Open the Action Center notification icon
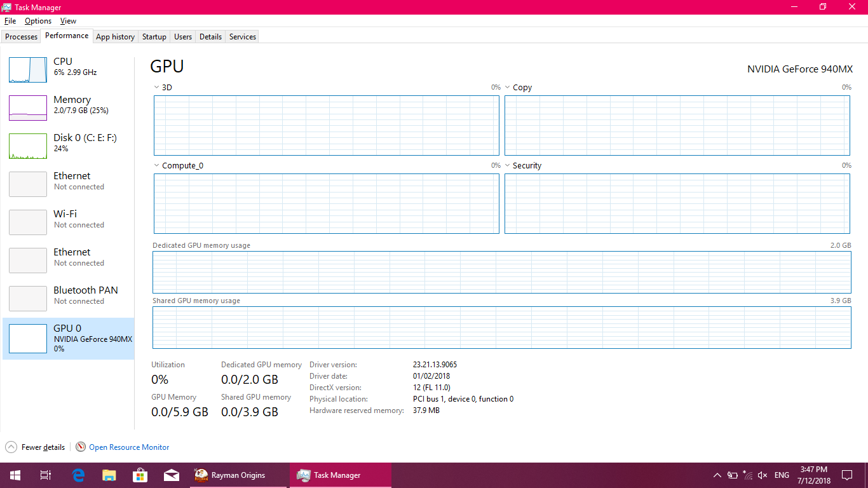 pyautogui.click(x=847, y=475)
